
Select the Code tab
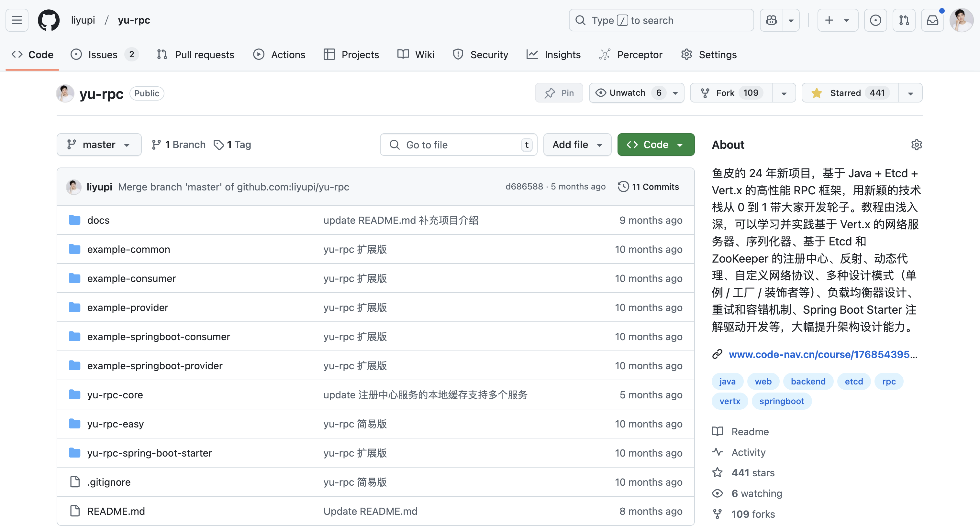tap(32, 54)
